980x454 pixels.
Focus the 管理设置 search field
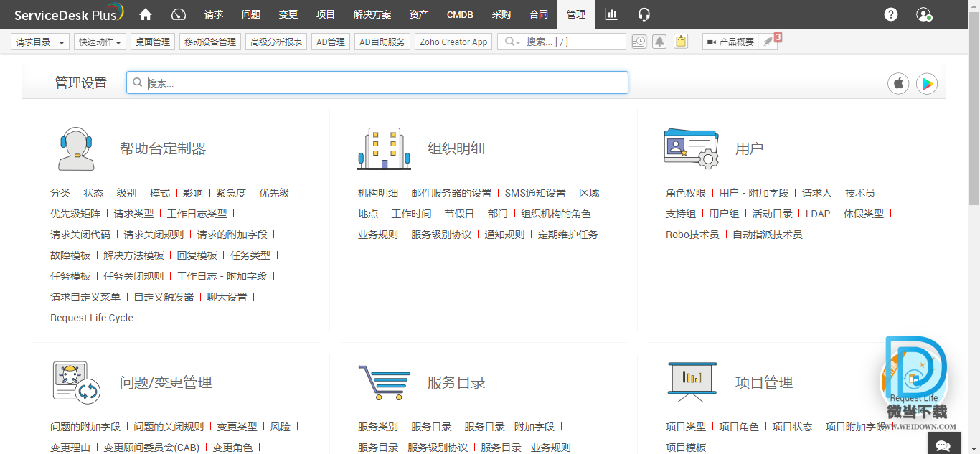point(377,82)
